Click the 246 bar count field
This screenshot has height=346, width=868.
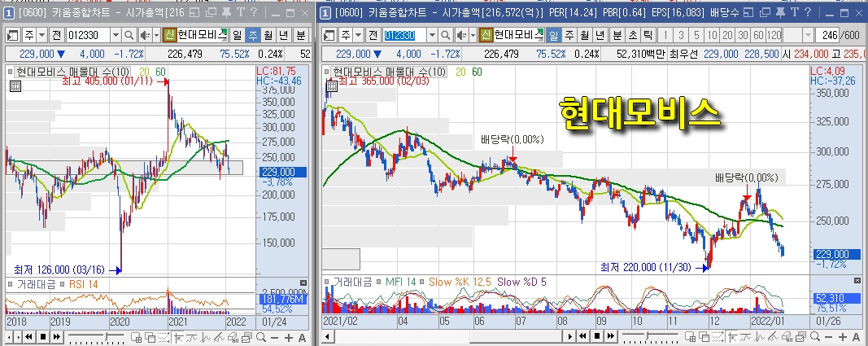827,36
